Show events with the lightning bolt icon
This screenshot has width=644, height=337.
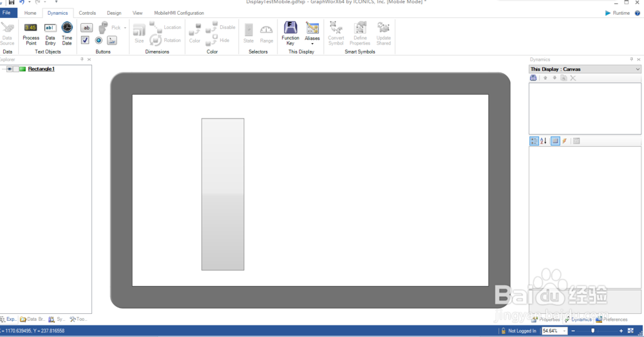pos(565,141)
